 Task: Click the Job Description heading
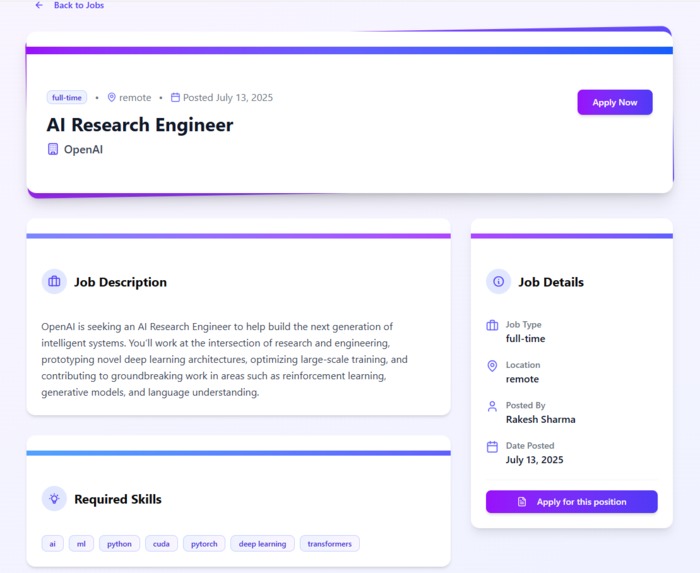[x=121, y=282]
